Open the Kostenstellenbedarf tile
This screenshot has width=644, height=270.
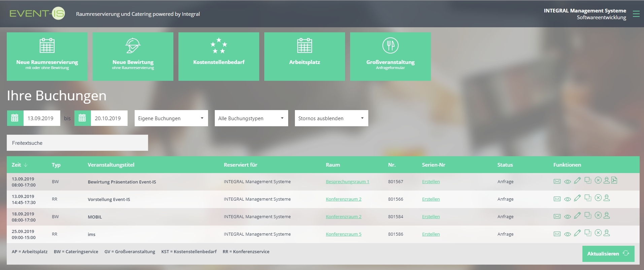[x=219, y=57]
